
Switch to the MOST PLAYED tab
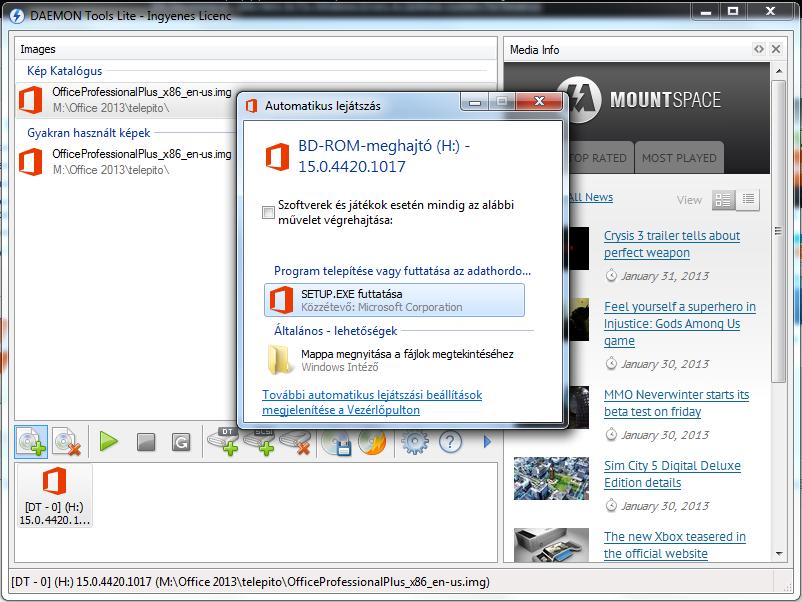tap(679, 158)
